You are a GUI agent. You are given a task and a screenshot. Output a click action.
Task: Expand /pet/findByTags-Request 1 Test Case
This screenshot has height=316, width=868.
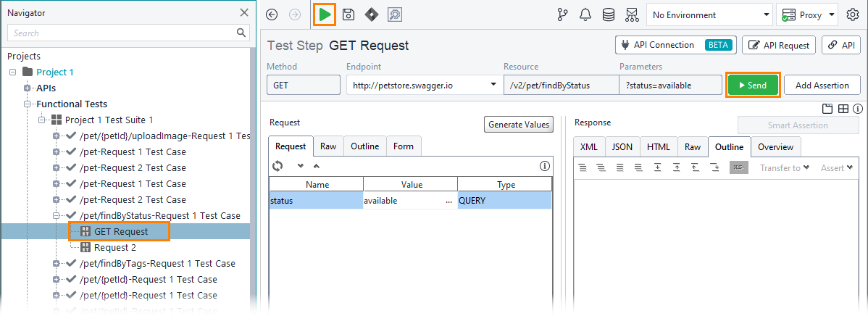[x=56, y=263]
